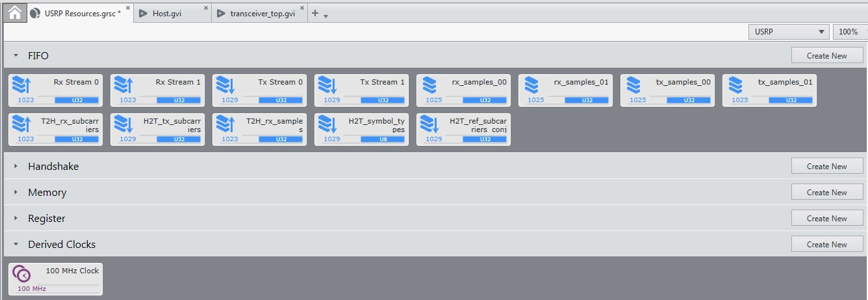
Task: Click the rx_samples_00 FIFO stack icon
Action: click(x=429, y=85)
